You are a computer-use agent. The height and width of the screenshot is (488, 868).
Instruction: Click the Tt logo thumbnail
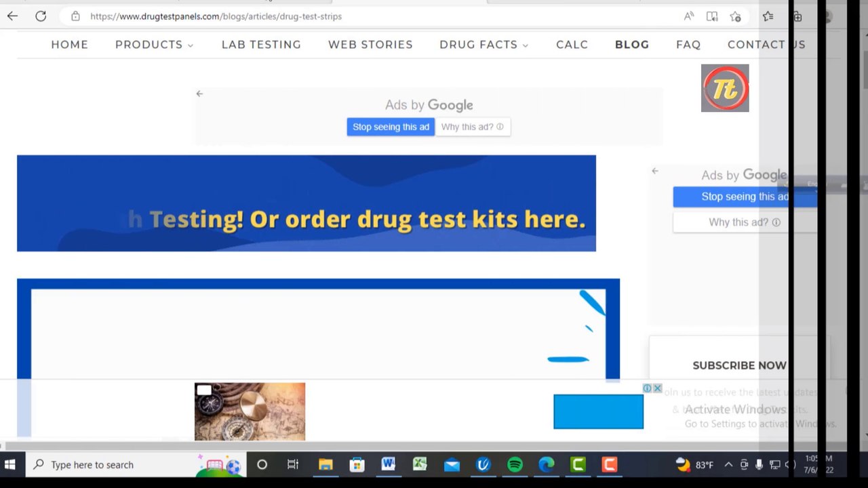725,88
